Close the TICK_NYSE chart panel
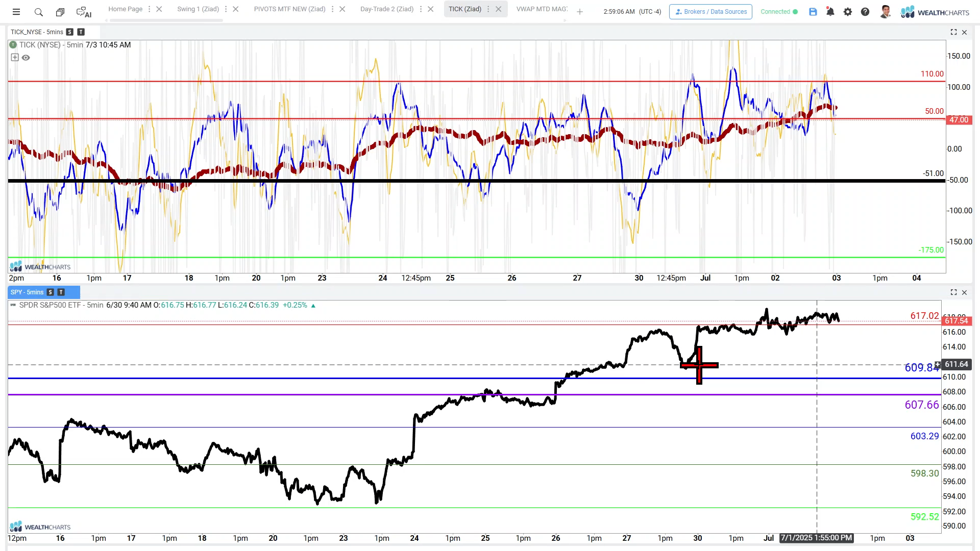 [964, 32]
